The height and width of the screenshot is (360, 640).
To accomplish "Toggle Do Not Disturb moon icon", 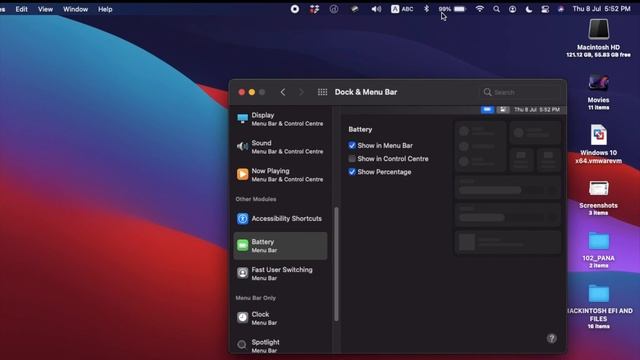I will 529,9.
